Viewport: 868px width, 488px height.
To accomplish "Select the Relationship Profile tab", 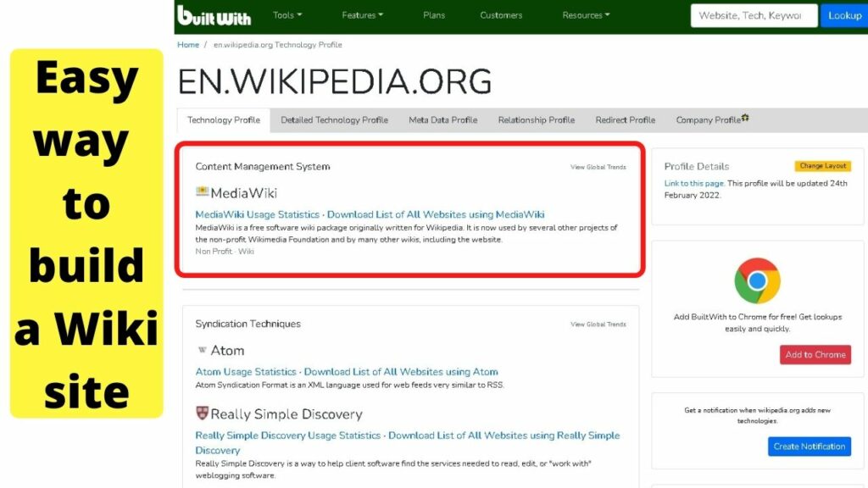I will 536,119.
